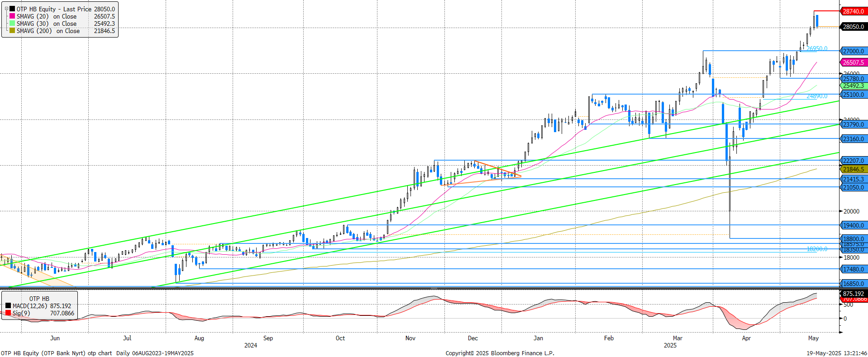This screenshot has height=357, width=868.
Task: Click the 'Mar' month label on time axis
Action: [677, 338]
